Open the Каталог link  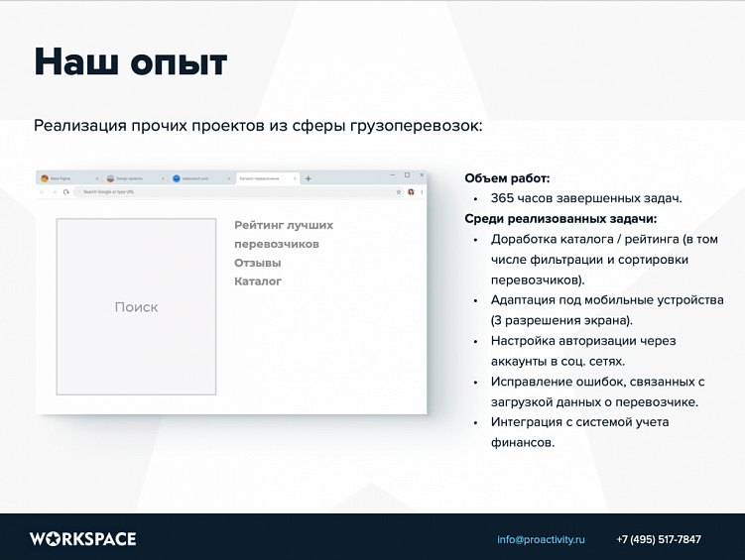tap(258, 281)
